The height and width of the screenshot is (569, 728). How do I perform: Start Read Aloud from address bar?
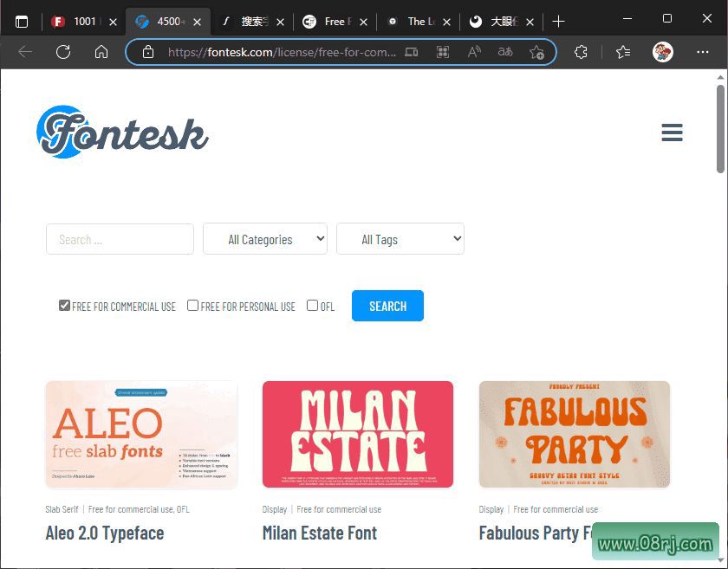(474, 52)
